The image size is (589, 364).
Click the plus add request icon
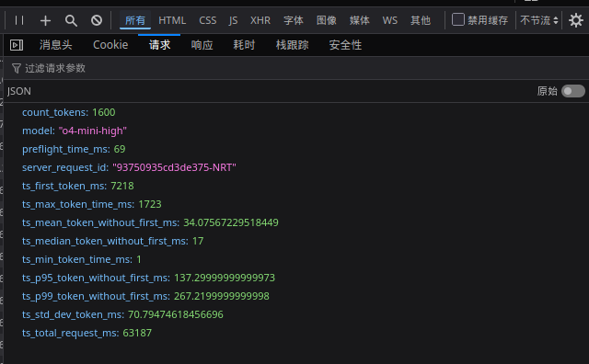[45, 20]
